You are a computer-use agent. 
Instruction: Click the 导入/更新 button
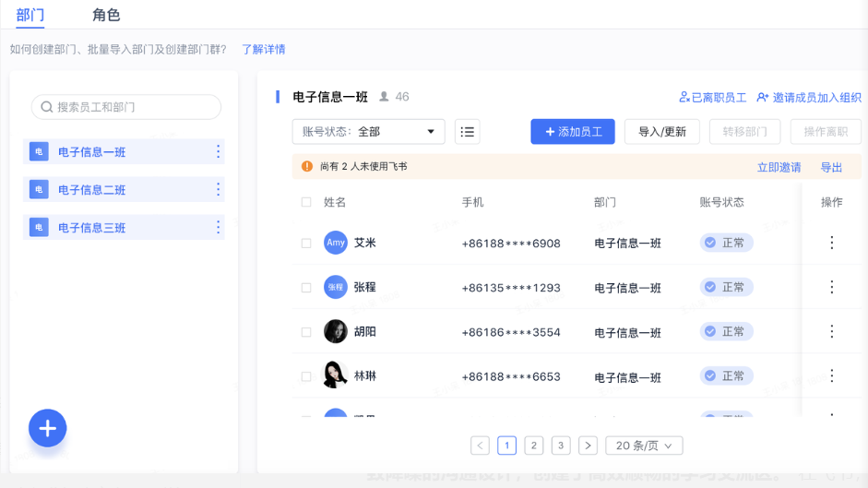coord(662,132)
